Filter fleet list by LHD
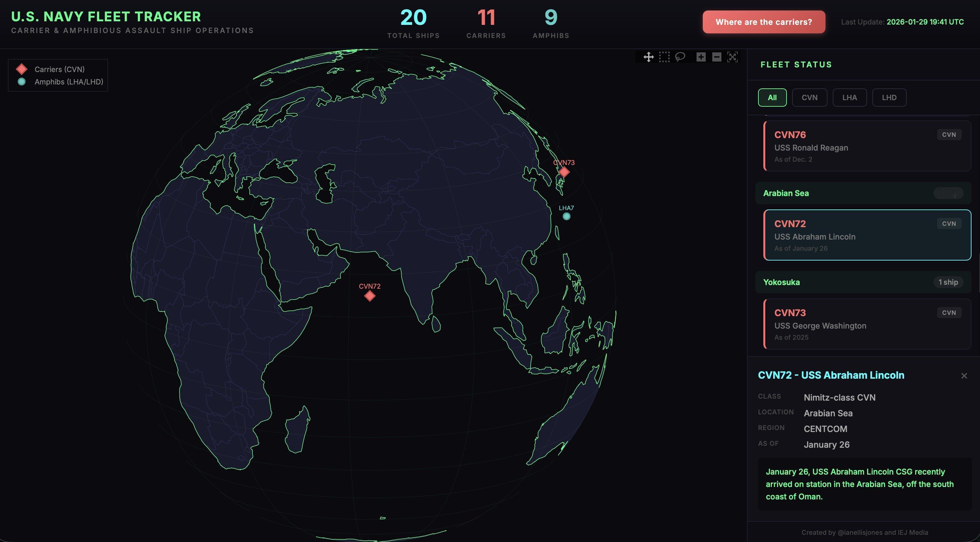Image resolution: width=980 pixels, height=542 pixels. click(889, 97)
